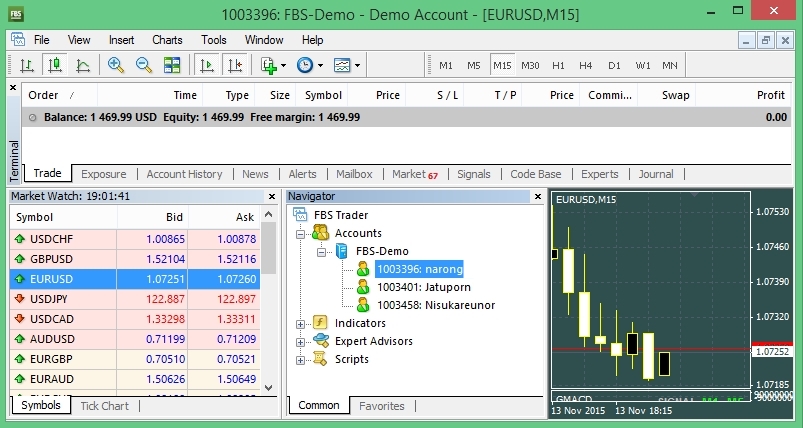
Task: Switch to H4 timeframe
Action: pos(585,66)
